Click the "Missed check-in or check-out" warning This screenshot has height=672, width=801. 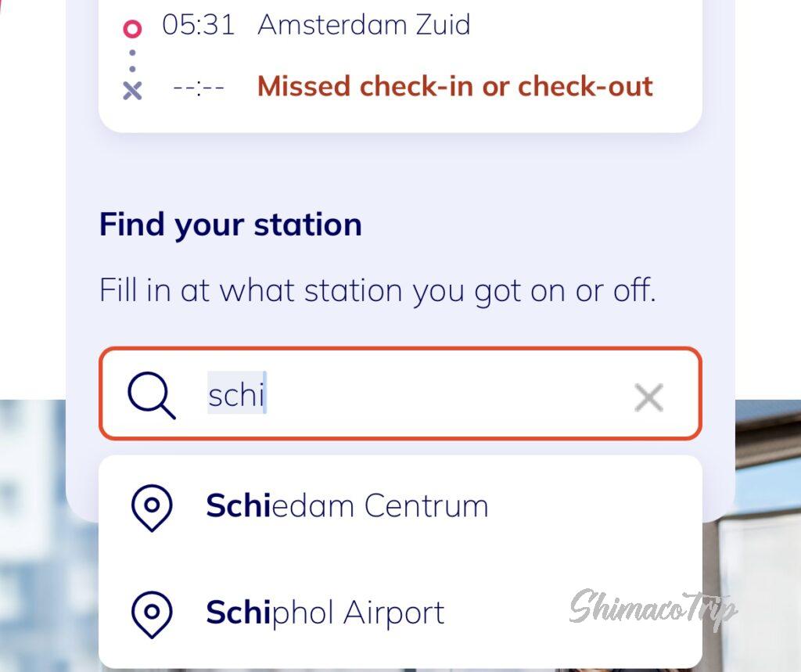click(454, 86)
